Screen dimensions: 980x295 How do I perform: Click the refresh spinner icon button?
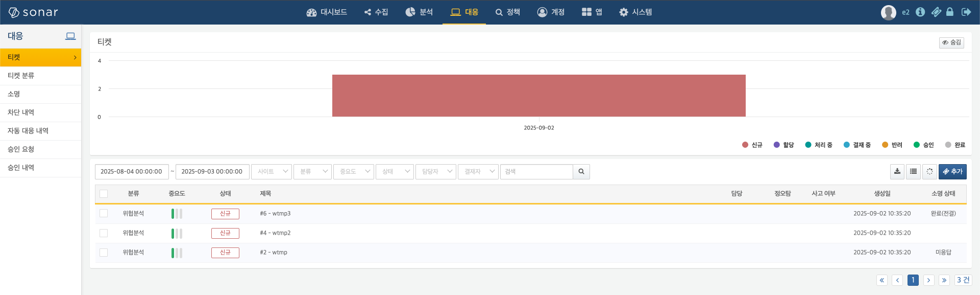coord(930,172)
